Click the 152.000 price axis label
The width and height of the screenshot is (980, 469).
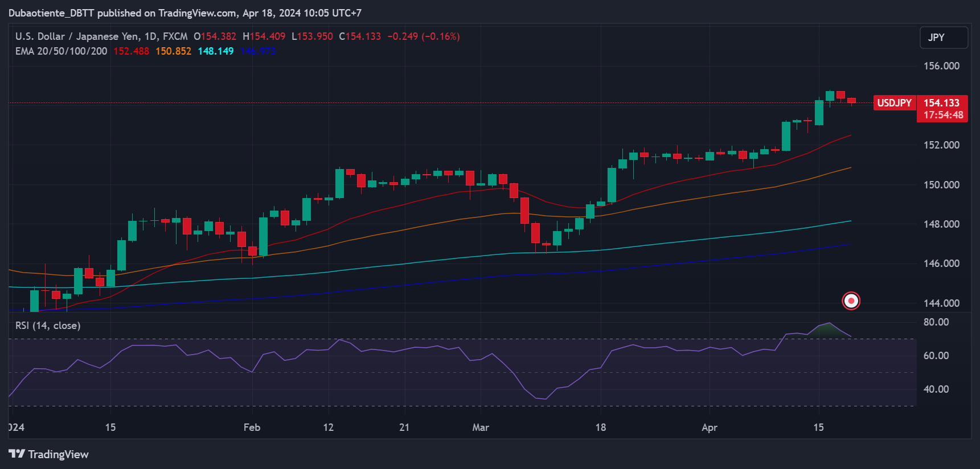click(941, 145)
